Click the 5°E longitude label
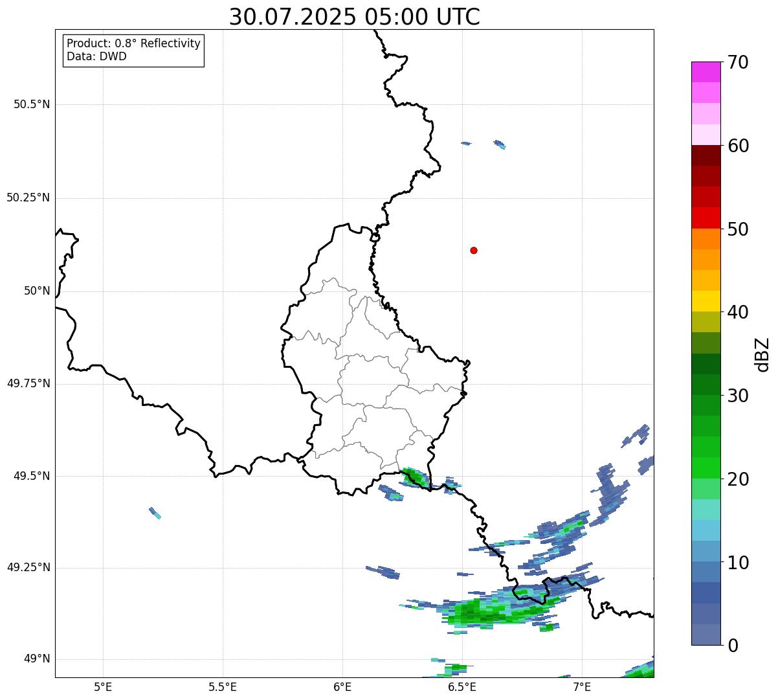 (x=103, y=686)
